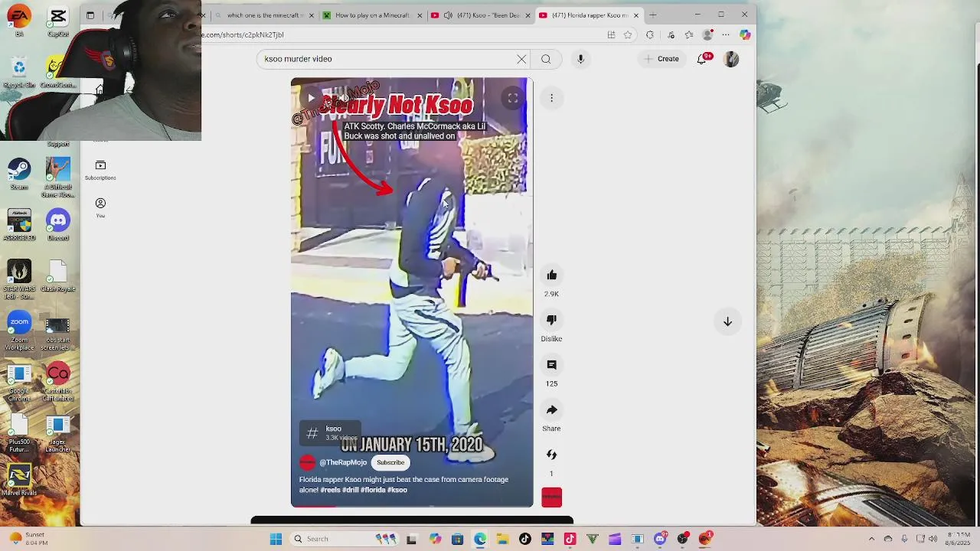
Task: Open the Zoom Workplace desktop shortcut
Action: click(19, 330)
